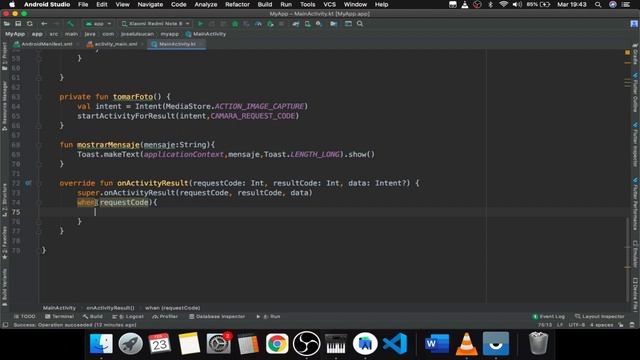Open the Layout Inspector button
This screenshot has width=640, height=360.
click(x=600, y=316)
